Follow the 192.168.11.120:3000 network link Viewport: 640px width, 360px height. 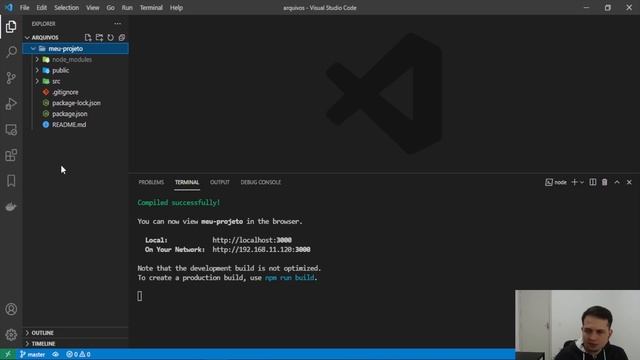click(261, 249)
